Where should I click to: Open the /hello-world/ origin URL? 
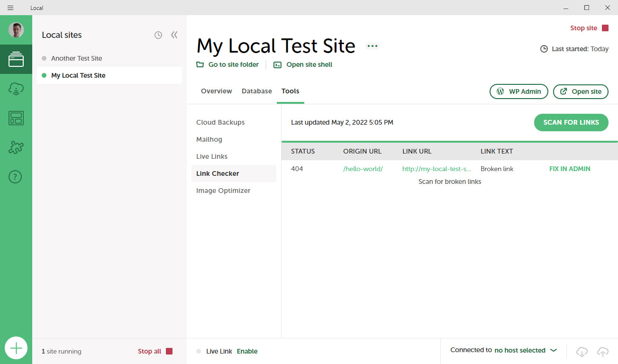tap(363, 169)
